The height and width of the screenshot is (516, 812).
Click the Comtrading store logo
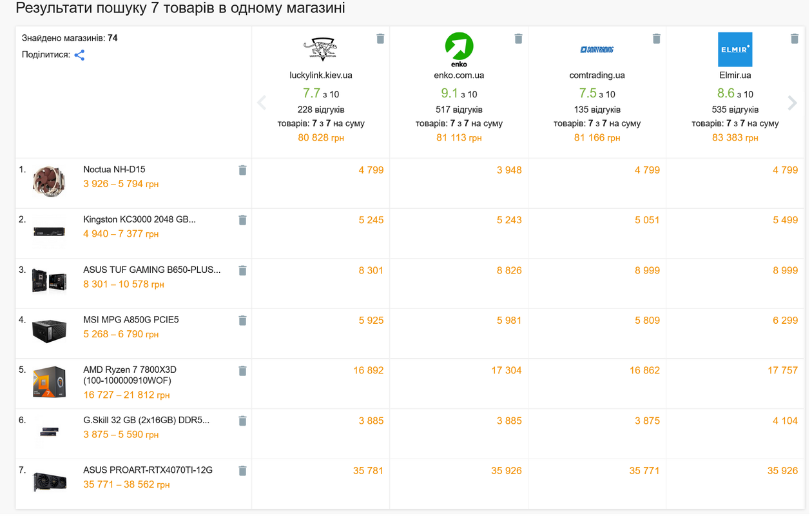click(597, 49)
